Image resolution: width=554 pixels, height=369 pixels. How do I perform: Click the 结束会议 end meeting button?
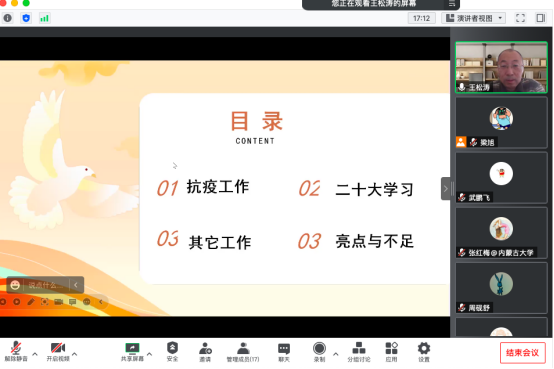tap(522, 353)
